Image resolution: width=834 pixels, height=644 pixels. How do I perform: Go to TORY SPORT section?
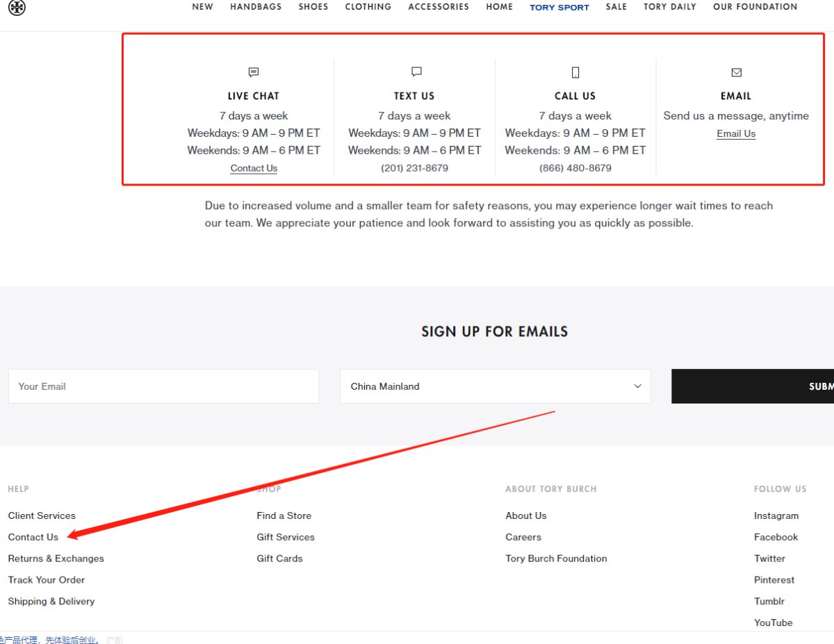coord(559,8)
